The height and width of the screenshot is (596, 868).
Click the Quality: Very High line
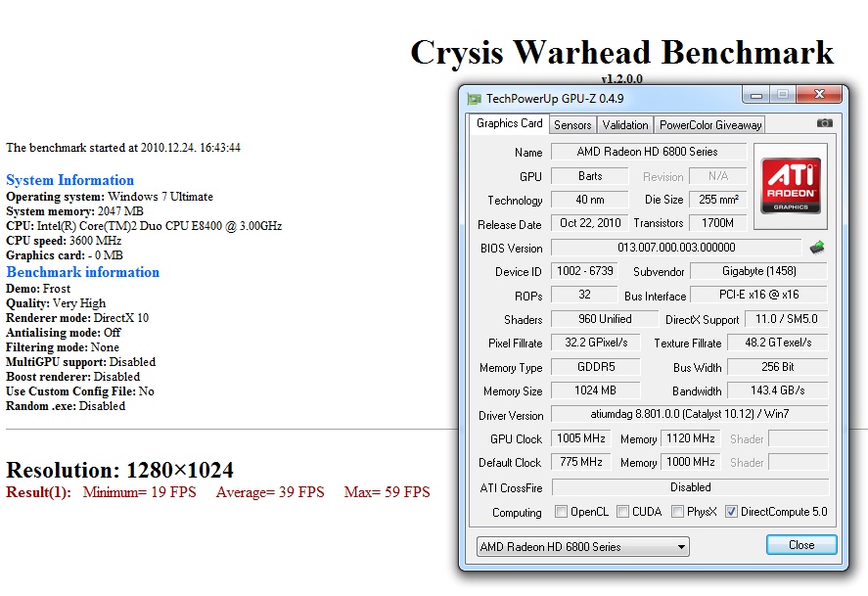point(56,303)
